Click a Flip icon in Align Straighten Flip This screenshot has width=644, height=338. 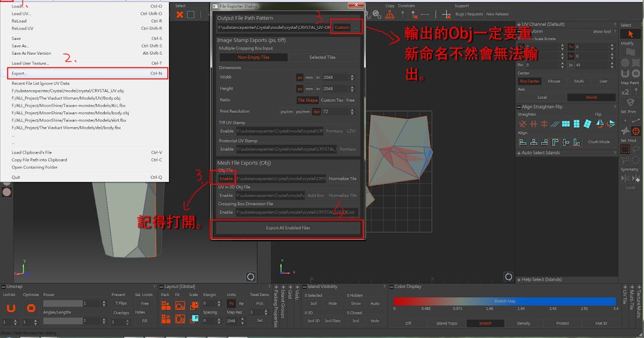pos(601,123)
